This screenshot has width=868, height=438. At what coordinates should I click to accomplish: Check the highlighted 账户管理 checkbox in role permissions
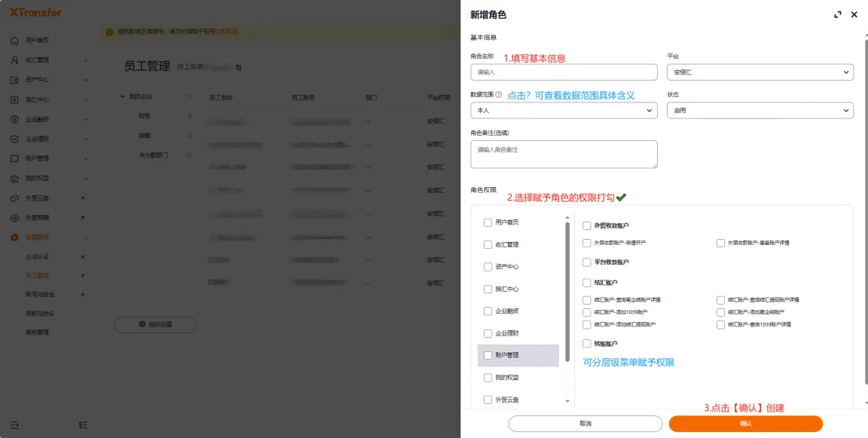(x=487, y=356)
